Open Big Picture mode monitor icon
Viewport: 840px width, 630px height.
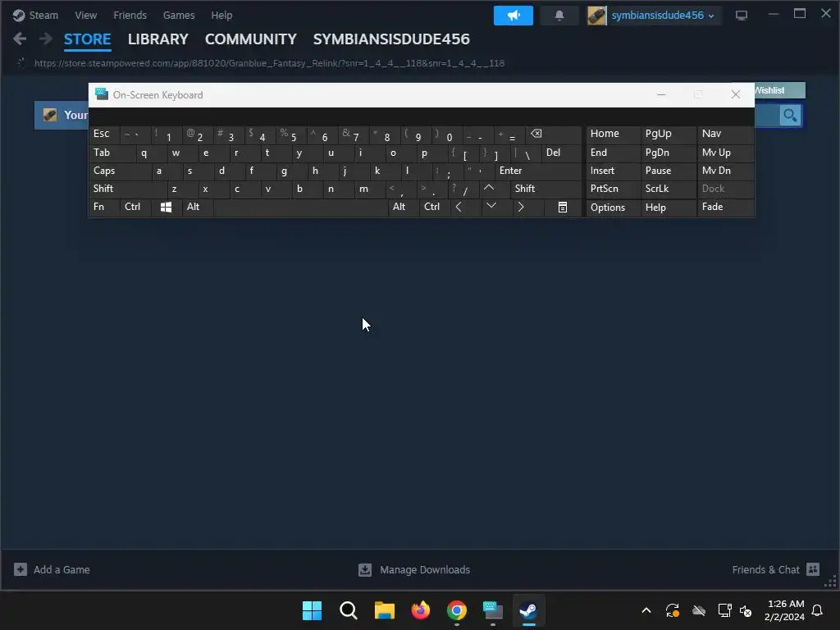pos(741,16)
